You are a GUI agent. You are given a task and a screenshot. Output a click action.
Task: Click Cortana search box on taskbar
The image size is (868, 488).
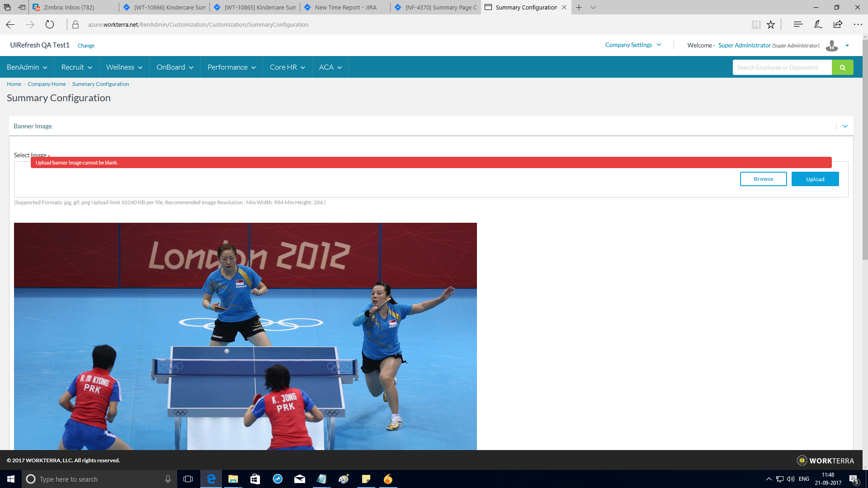coord(99,479)
